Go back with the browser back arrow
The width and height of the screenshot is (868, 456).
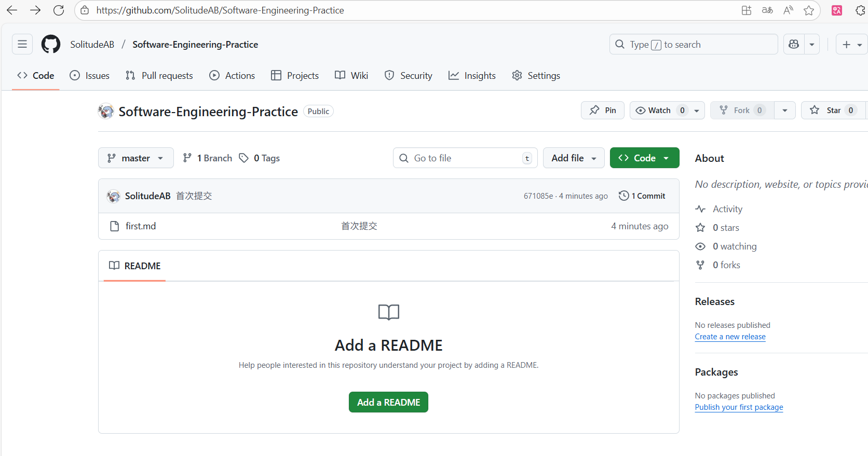(12, 10)
